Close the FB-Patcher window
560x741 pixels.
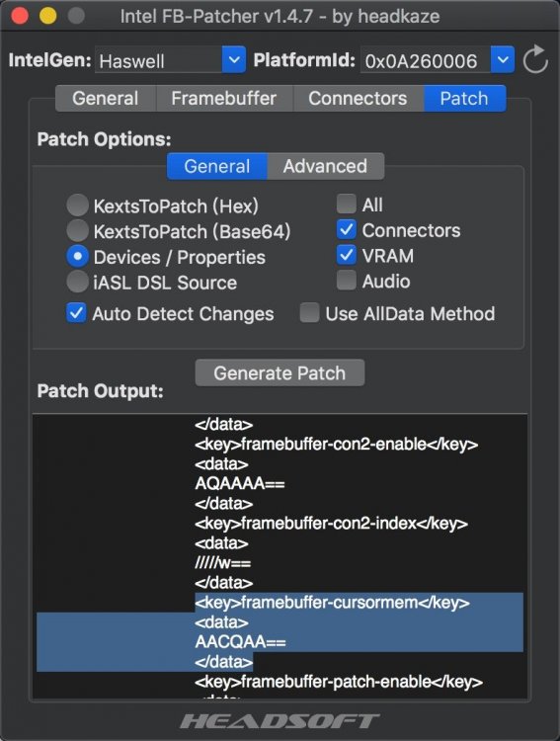[20, 16]
